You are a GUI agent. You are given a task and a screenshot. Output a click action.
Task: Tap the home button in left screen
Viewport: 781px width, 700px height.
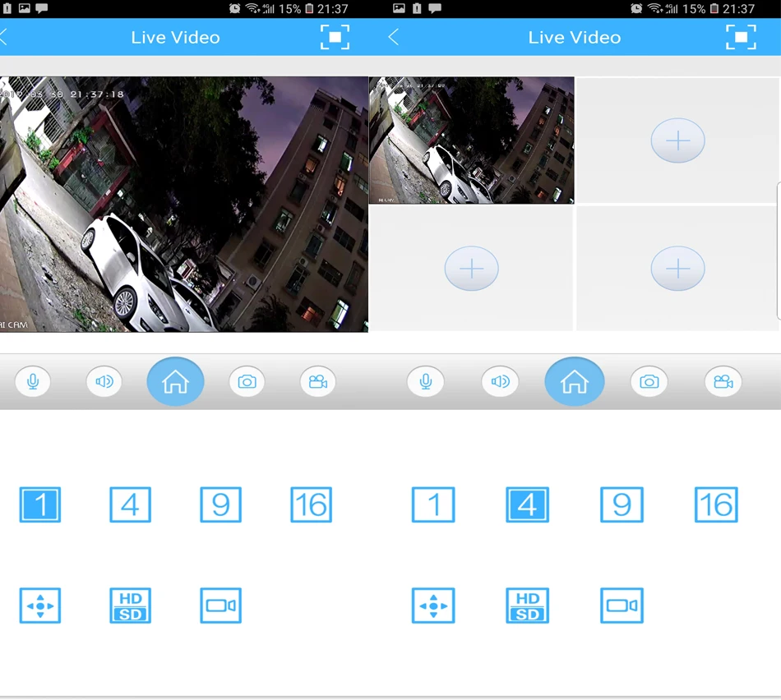(x=175, y=381)
